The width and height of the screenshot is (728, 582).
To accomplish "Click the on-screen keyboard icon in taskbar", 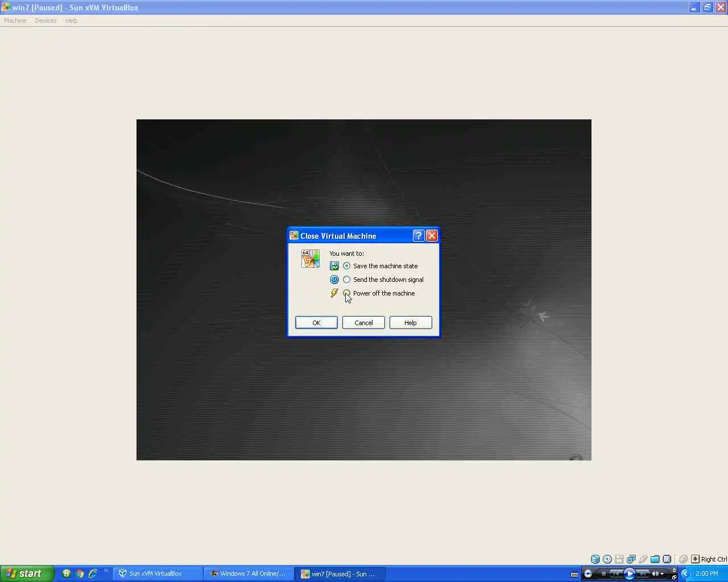I will pyautogui.click(x=574, y=574).
